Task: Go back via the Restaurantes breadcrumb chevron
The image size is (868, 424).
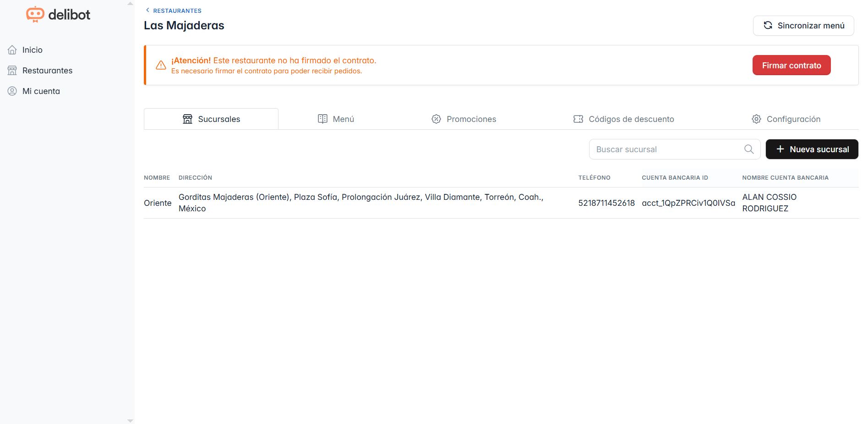Action: point(147,10)
